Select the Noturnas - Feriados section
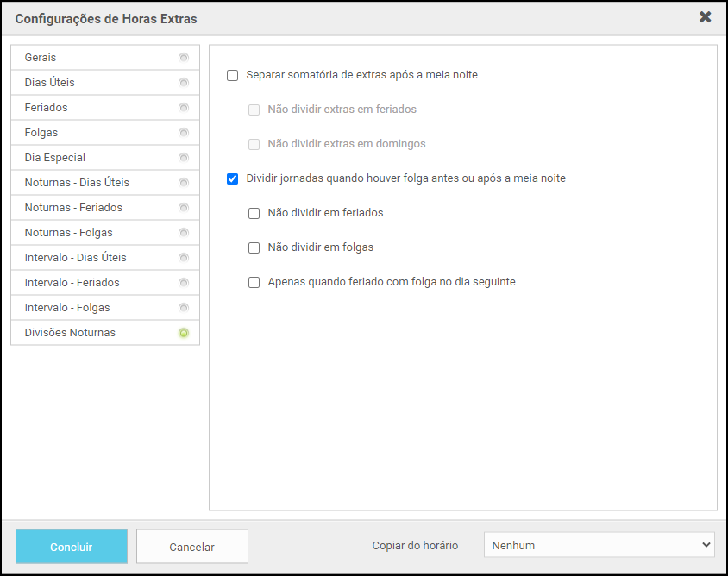This screenshot has height=576, width=728. click(73, 208)
